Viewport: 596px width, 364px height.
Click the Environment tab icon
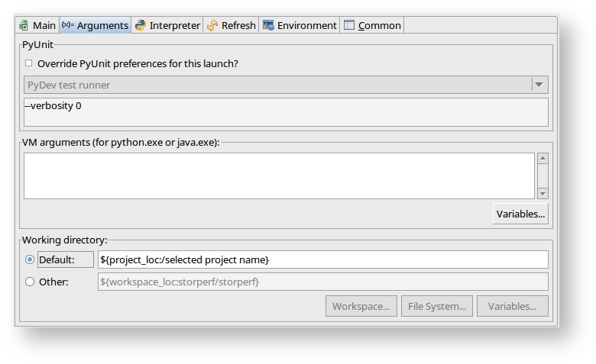pyautogui.click(x=268, y=25)
